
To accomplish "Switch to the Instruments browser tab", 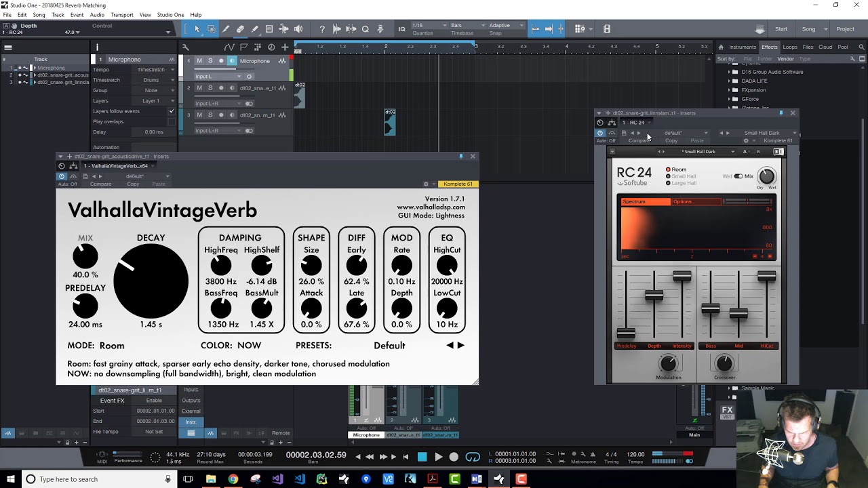I will tap(743, 47).
